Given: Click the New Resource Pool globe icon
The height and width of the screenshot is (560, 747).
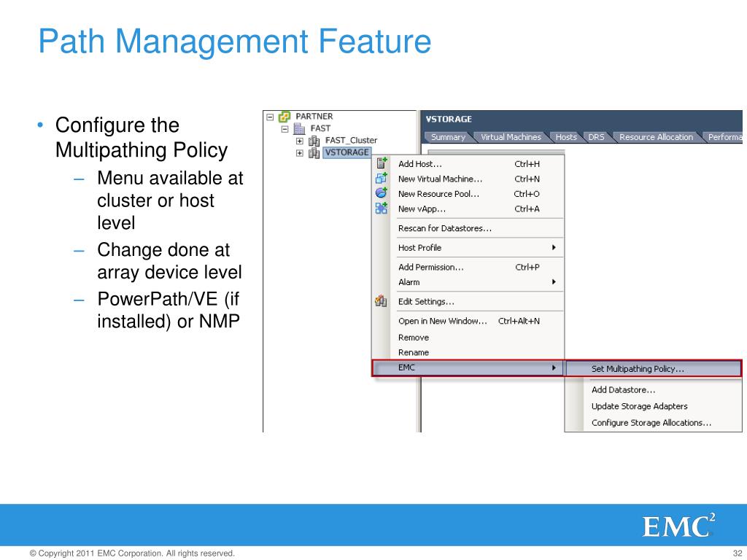Looking at the screenshot, I should point(381,192).
